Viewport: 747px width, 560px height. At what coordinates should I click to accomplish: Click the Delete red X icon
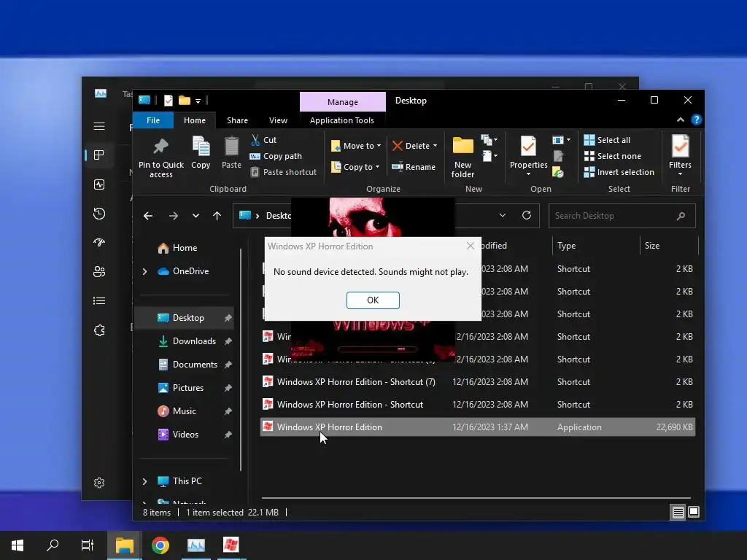pyautogui.click(x=398, y=146)
